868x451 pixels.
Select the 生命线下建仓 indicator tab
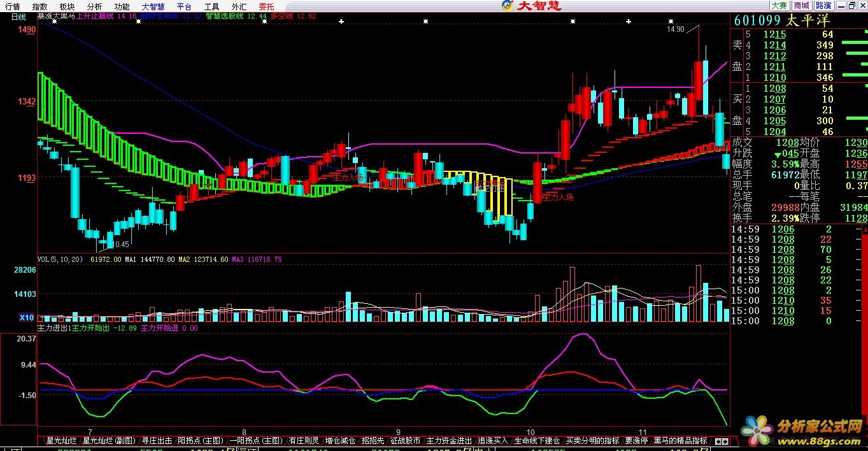click(x=537, y=440)
